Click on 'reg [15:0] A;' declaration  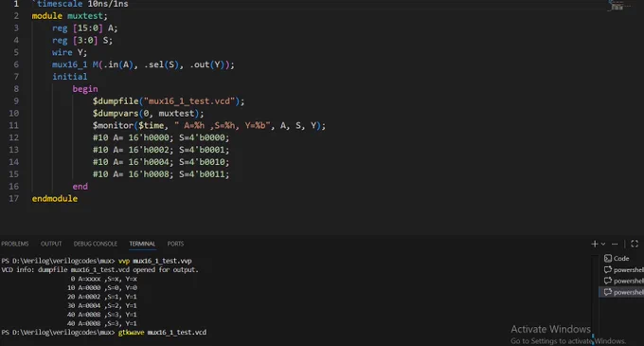(x=84, y=27)
